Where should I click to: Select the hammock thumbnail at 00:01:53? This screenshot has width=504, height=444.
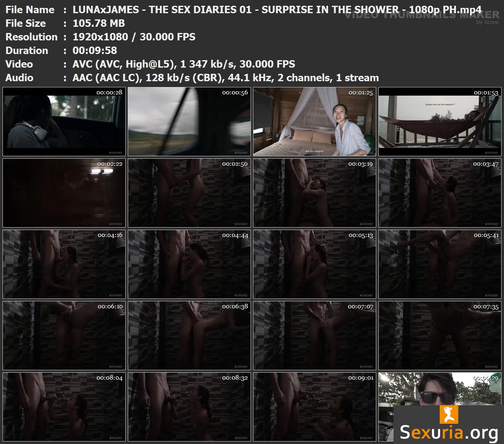[x=440, y=122]
